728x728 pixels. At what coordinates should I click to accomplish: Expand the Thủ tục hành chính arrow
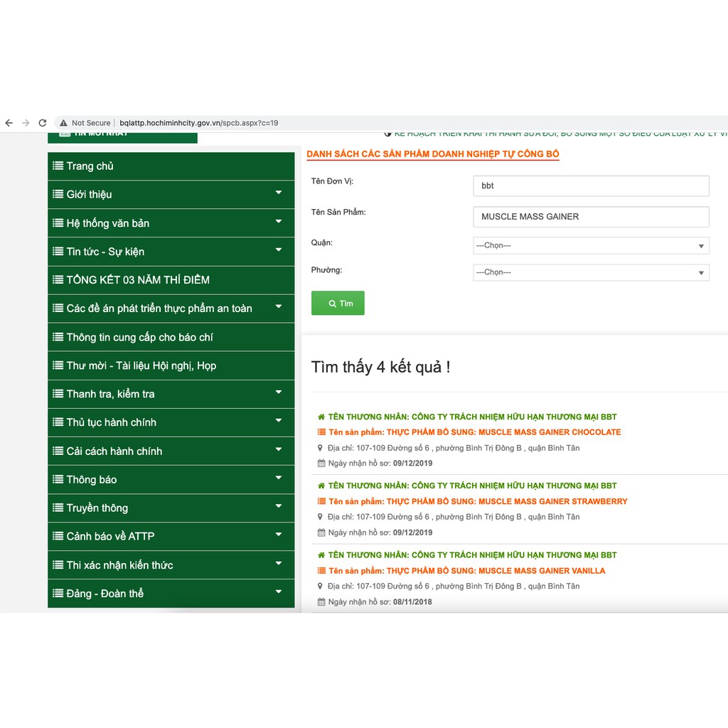[x=279, y=421]
